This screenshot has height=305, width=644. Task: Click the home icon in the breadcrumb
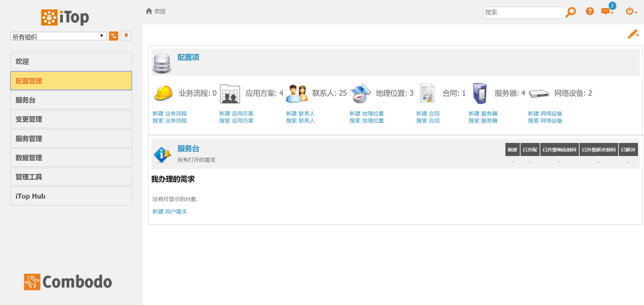tap(149, 11)
